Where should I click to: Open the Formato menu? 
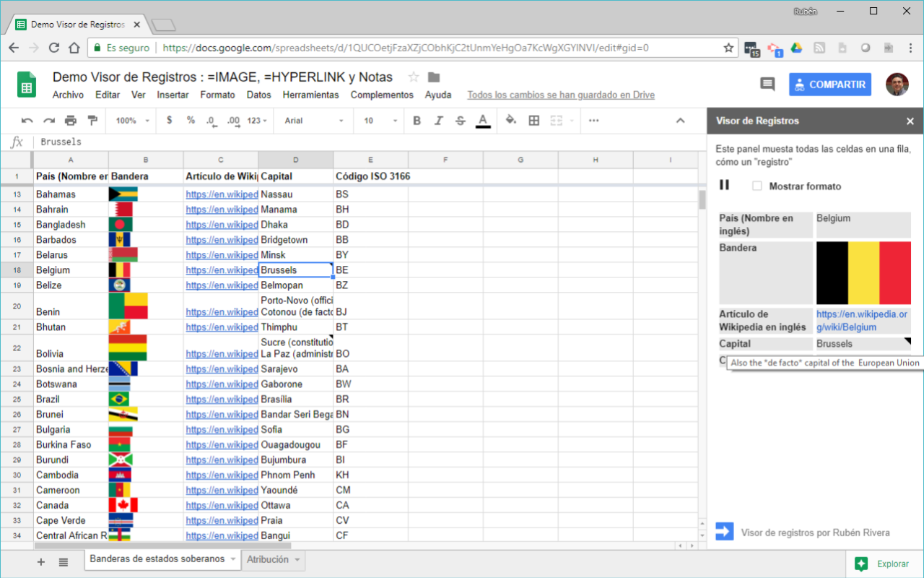(x=217, y=95)
